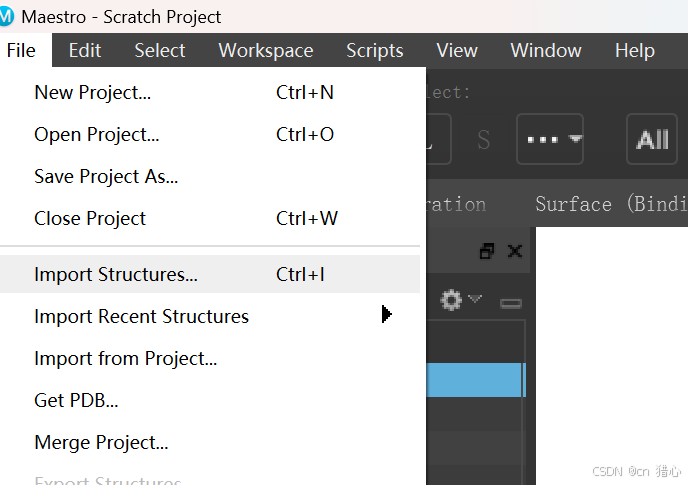Image resolution: width=688 pixels, height=485 pixels.
Task: Choose Save Project As... entry
Action: 210,177
